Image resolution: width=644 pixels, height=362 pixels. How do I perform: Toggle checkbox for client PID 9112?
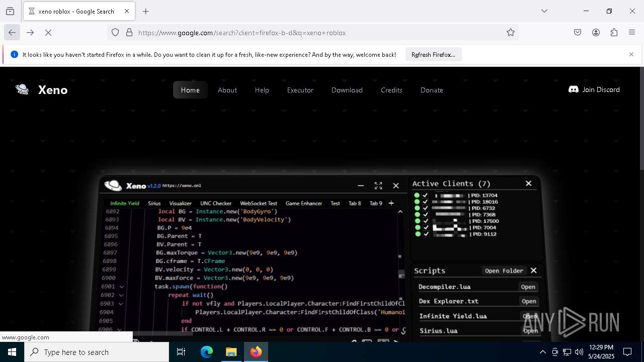(x=426, y=234)
